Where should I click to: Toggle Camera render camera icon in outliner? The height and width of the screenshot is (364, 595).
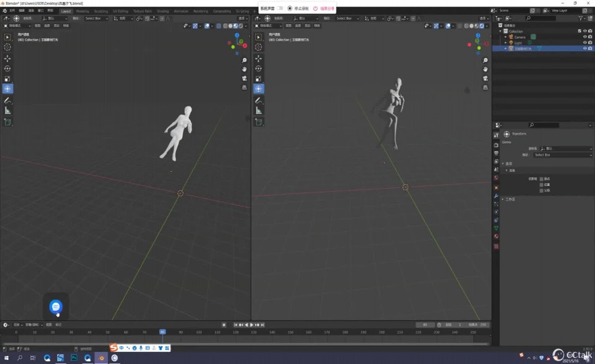click(590, 37)
